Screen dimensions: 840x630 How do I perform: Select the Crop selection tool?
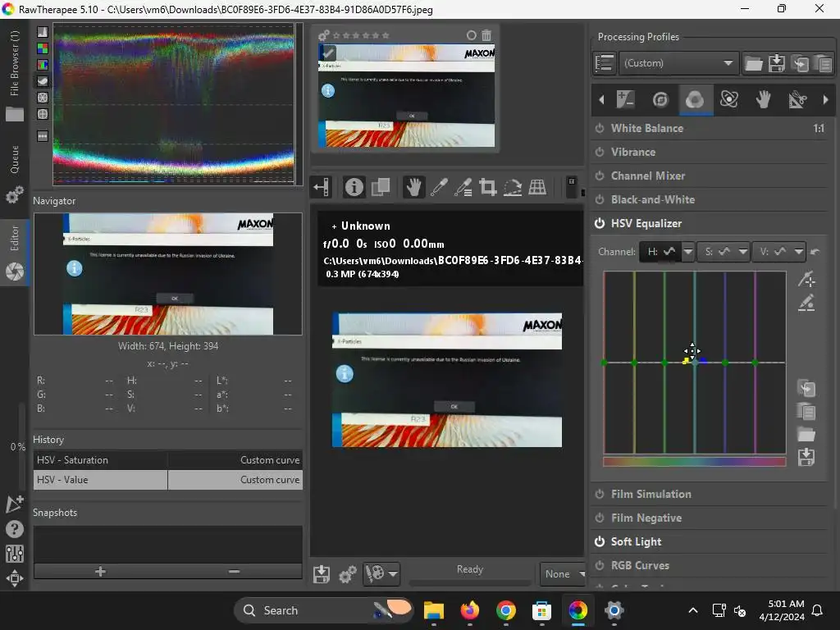point(487,187)
